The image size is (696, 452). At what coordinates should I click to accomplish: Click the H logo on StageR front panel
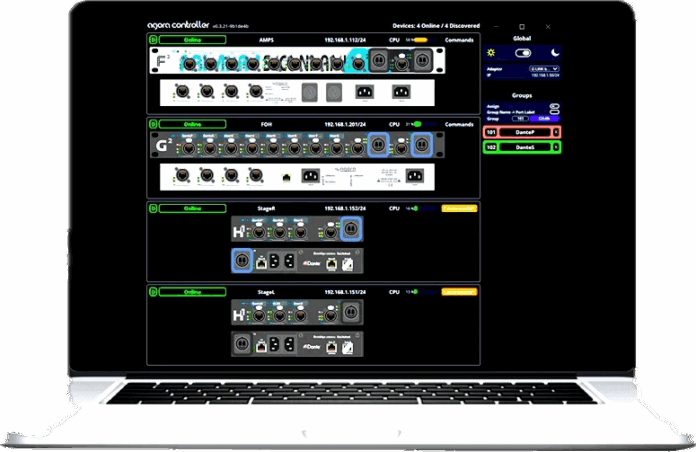pos(239,231)
